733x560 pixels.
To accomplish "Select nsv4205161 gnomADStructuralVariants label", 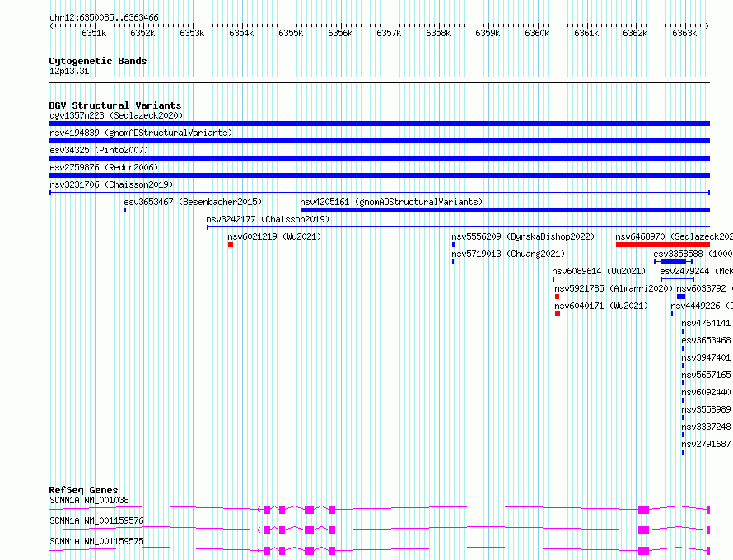I will 391,202.
